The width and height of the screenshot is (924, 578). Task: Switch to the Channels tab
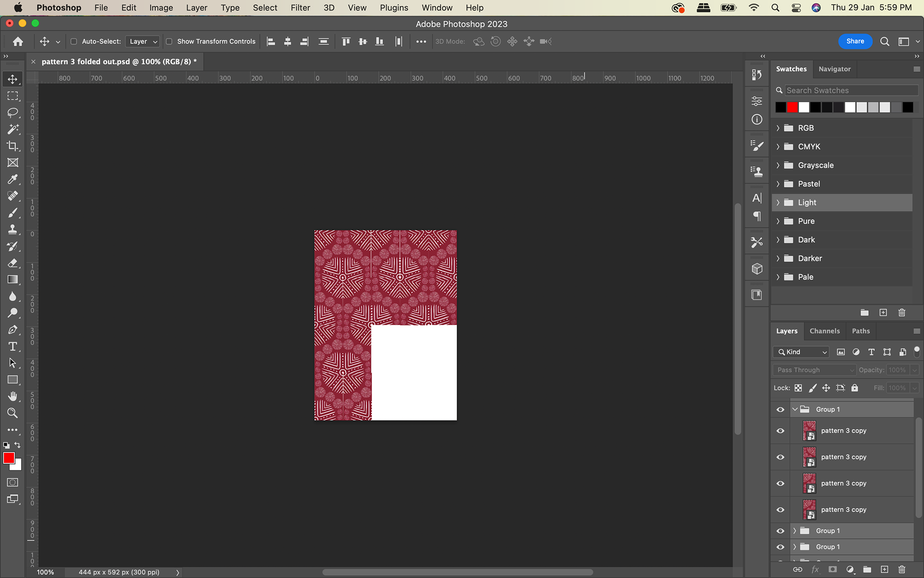click(824, 331)
